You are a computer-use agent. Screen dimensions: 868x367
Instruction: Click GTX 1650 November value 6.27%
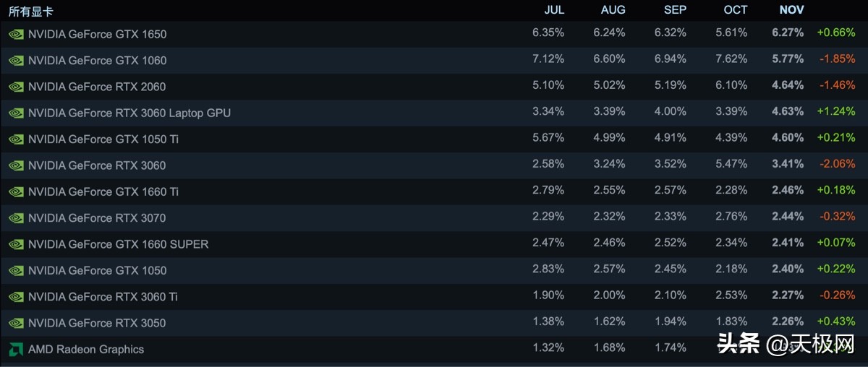click(788, 33)
